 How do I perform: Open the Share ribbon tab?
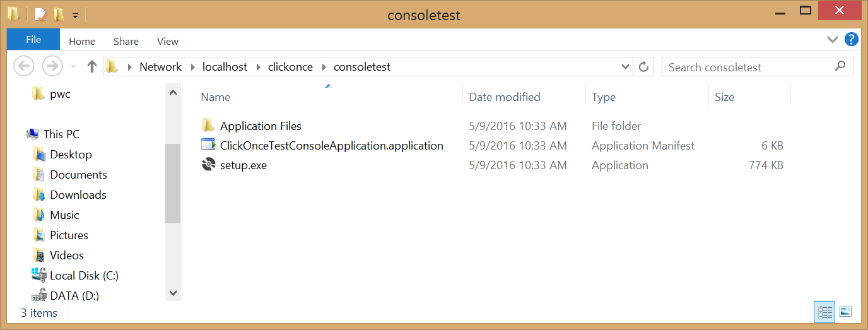126,41
